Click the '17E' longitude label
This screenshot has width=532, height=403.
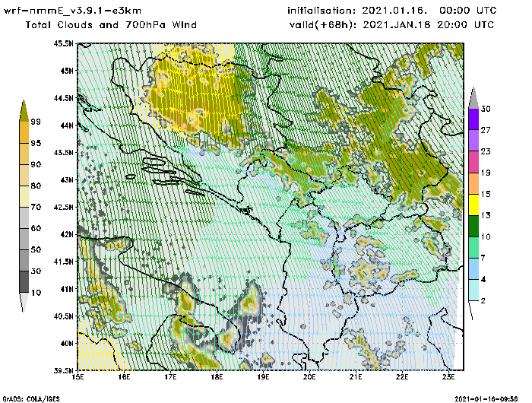(170, 377)
